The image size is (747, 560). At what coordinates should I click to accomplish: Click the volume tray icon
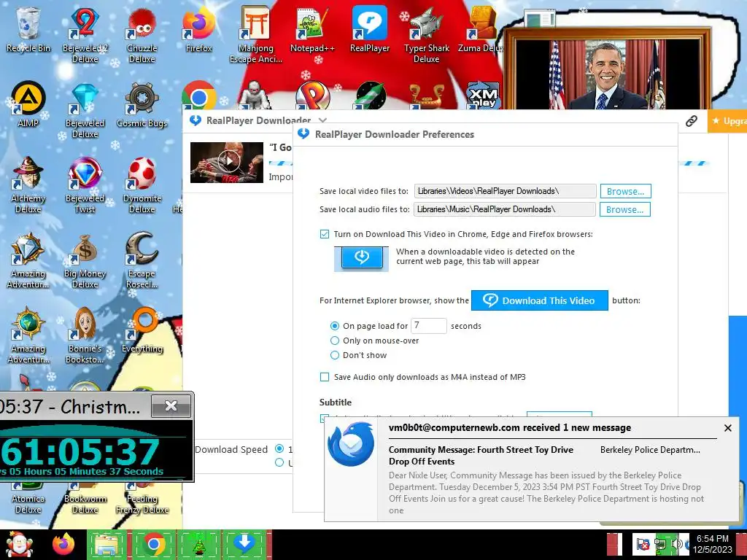pos(676,544)
